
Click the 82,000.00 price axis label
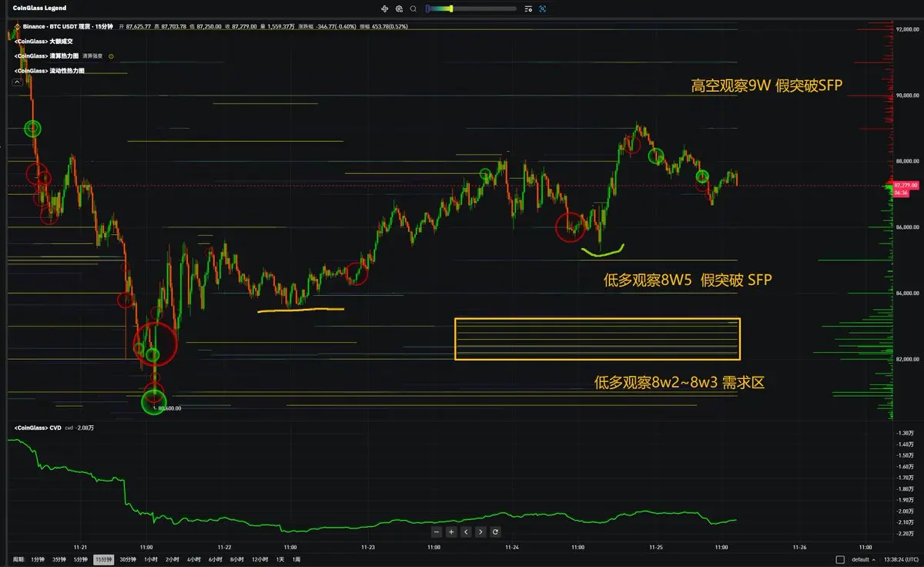[x=908, y=360]
